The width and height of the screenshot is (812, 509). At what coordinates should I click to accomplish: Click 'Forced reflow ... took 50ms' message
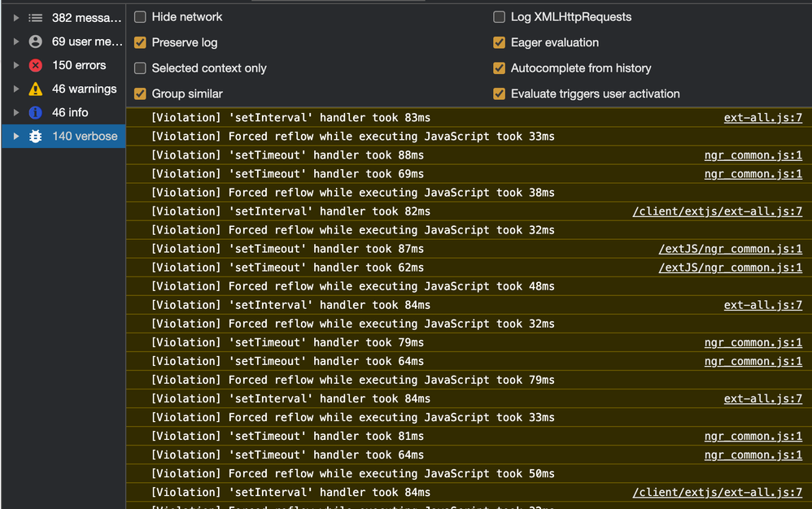coord(352,473)
